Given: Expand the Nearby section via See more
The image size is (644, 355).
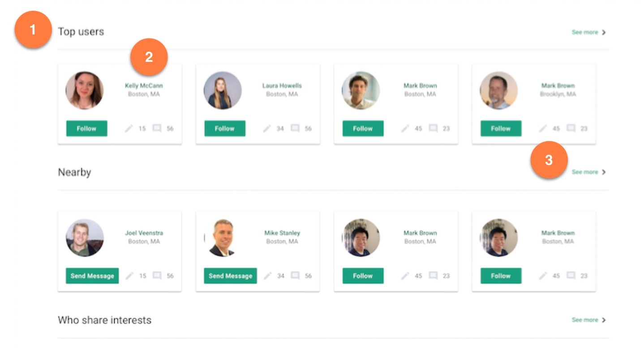Looking at the screenshot, I should coord(588,172).
